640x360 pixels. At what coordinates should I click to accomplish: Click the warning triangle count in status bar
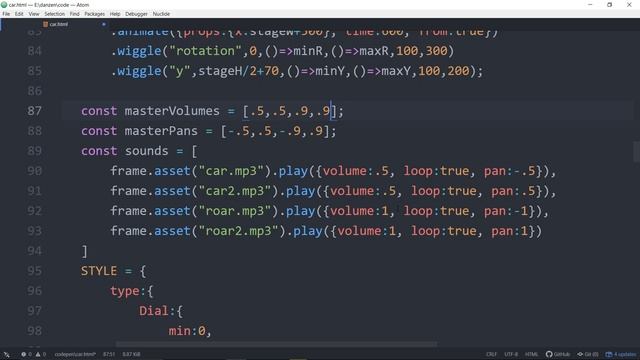pyautogui.click(x=40, y=354)
